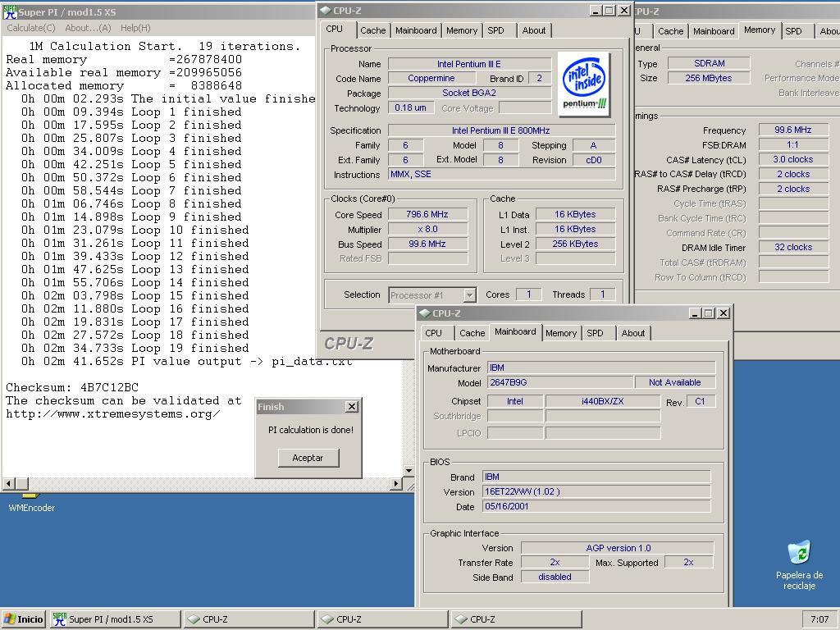Select Mainboard tab in lower CPU-Z window
The width and height of the screenshot is (840, 630).
515,331
